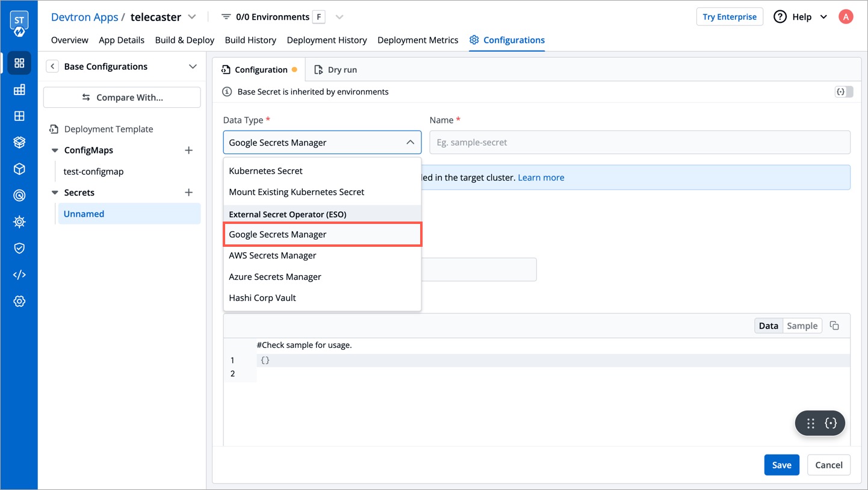Screen dimensions: 868x490
Task: Copy secret data using the copy icon
Action: click(x=835, y=325)
